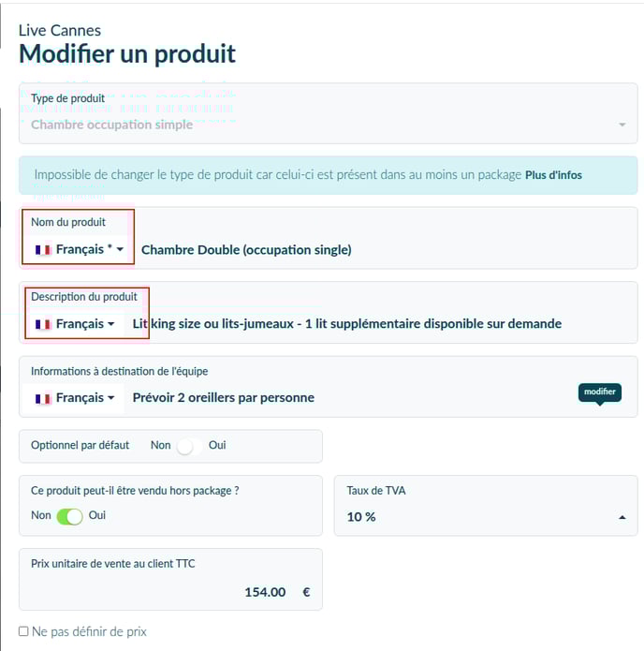This screenshot has width=644, height=651.
Task: Expand the 10 % TVA rate selector
Action: (486, 506)
